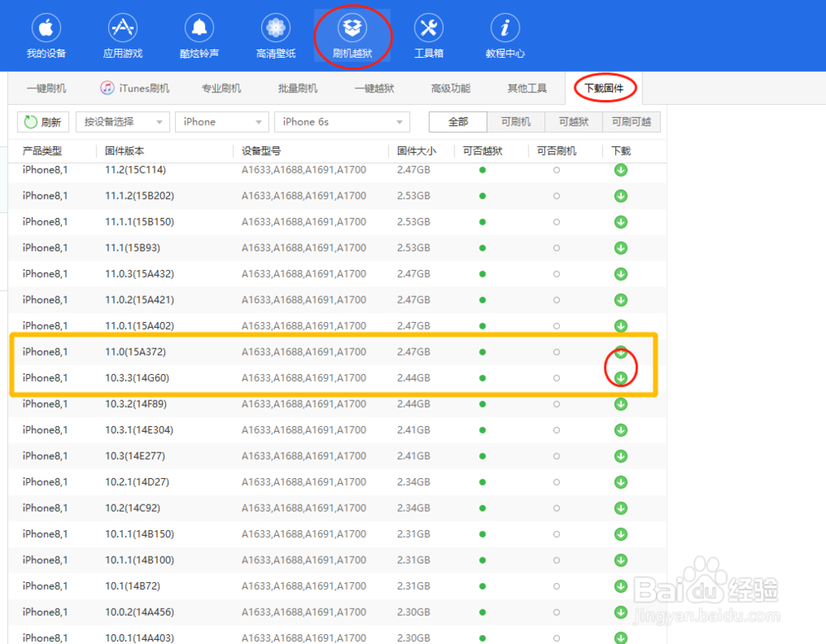Image resolution: width=826 pixels, height=644 pixels.
Task: Click the 刷新 refresh button
Action: click(43, 121)
